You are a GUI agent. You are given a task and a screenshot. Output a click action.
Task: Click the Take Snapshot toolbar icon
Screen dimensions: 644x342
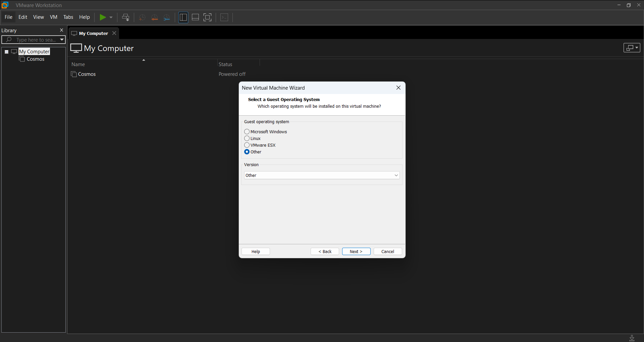tap(142, 17)
